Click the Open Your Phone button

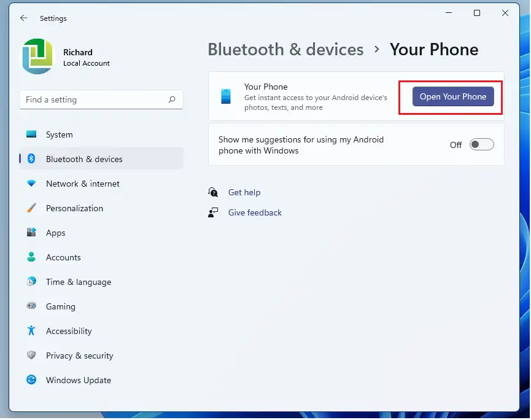[x=453, y=96]
